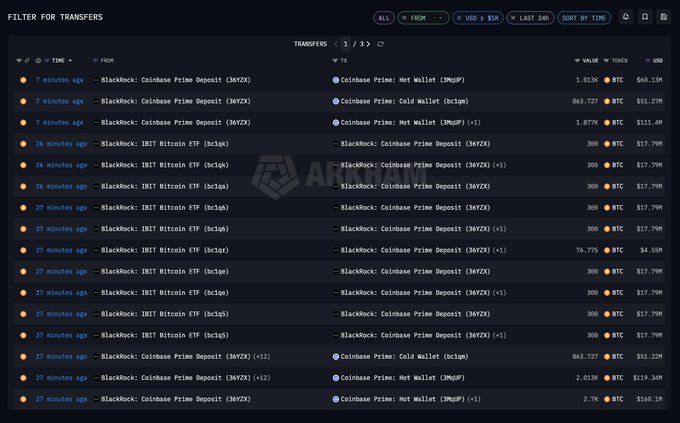Click the Coinbase logo in the $160.1M row

pos(336,399)
